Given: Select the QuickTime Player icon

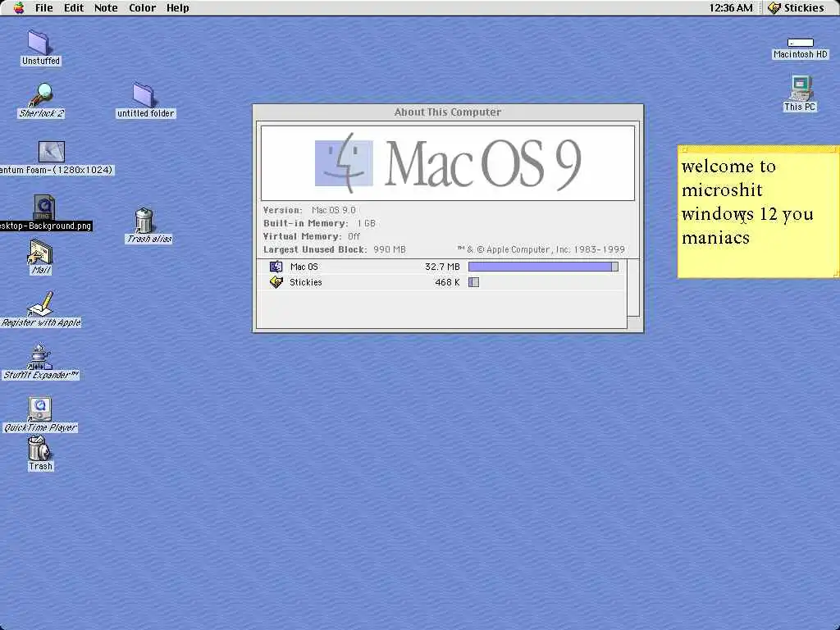Looking at the screenshot, I should (40, 409).
